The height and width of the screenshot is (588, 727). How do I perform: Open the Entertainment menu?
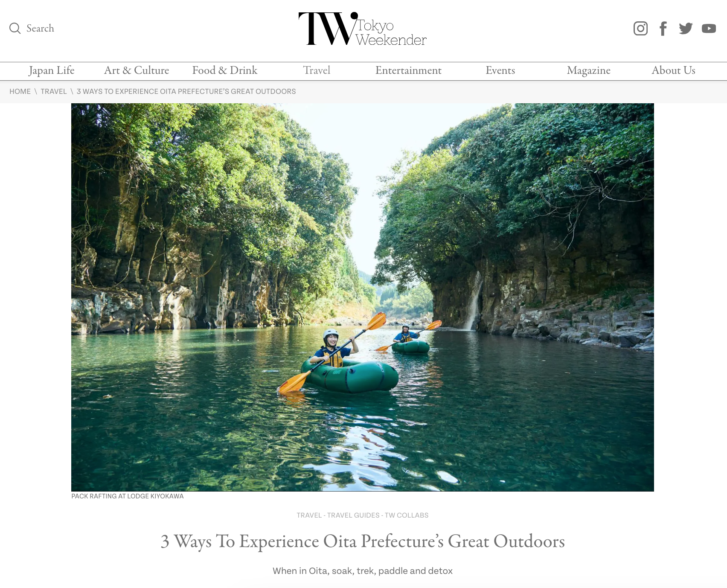[408, 70]
